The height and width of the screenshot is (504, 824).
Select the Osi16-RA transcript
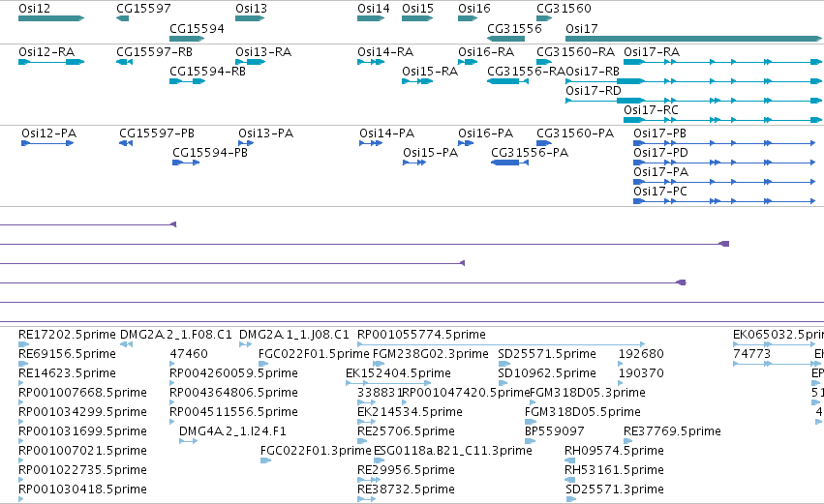coord(468,62)
